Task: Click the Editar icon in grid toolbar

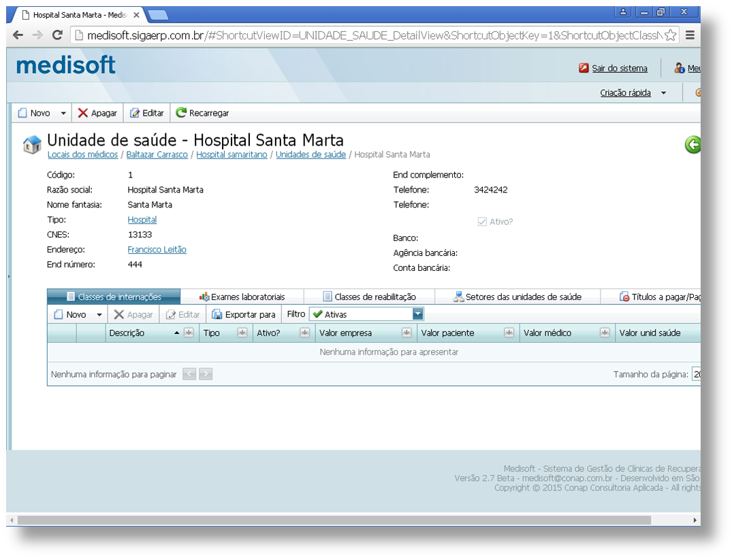Action: point(171,314)
